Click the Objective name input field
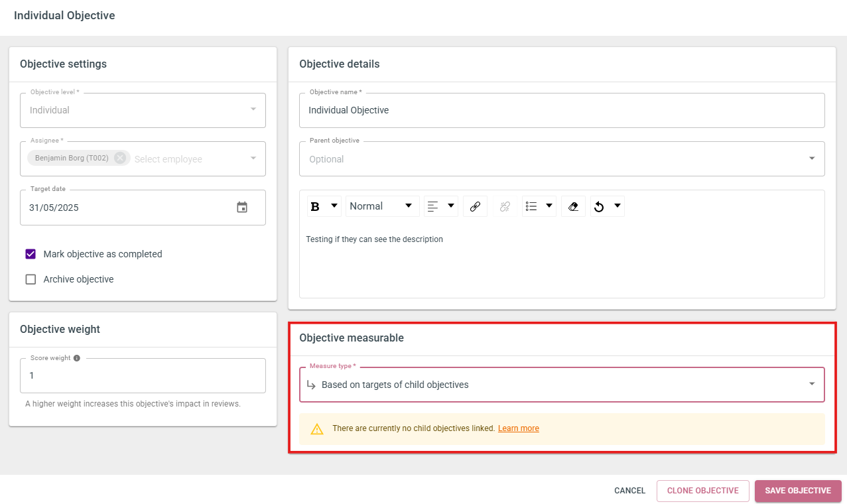 click(562, 110)
